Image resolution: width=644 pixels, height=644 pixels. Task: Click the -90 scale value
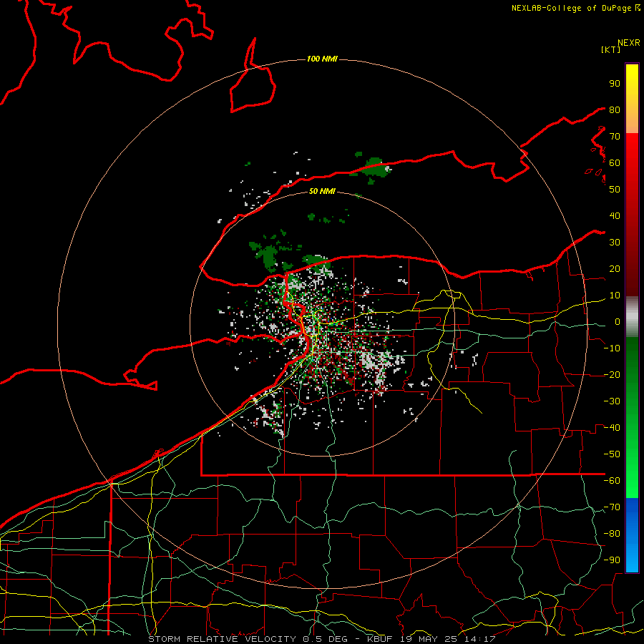(x=612, y=560)
